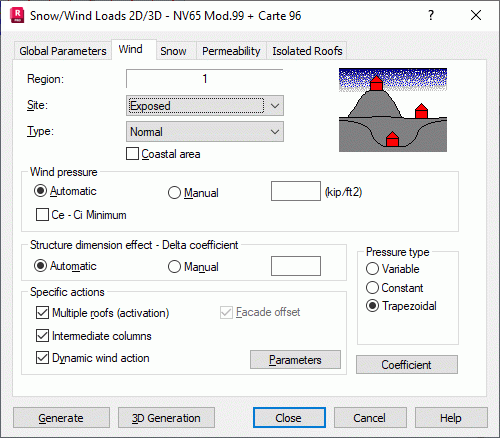Image resolution: width=500 pixels, height=438 pixels.
Task: Open the Permeability tab
Action: tap(231, 51)
